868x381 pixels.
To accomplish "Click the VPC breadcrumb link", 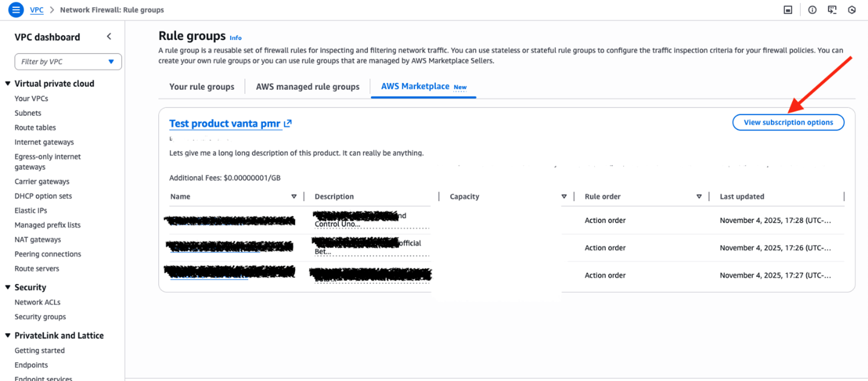I will tap(36, 10).
